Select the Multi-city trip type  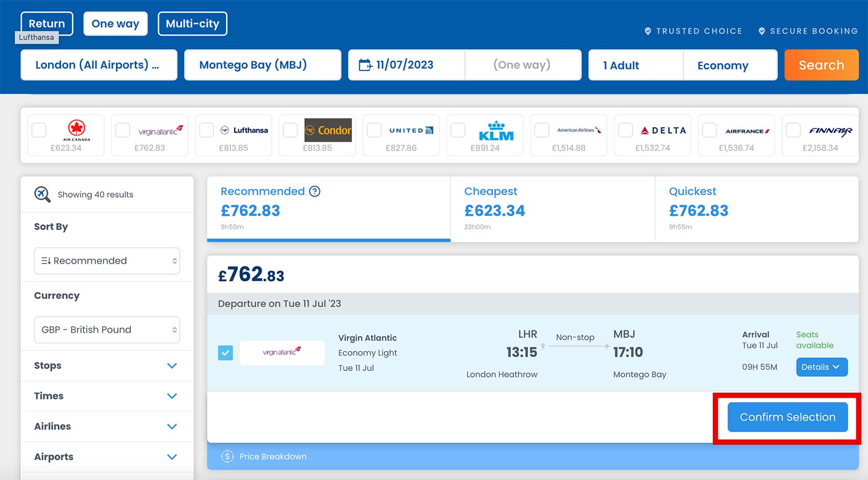pyautogui.click(x=192, y=23)
